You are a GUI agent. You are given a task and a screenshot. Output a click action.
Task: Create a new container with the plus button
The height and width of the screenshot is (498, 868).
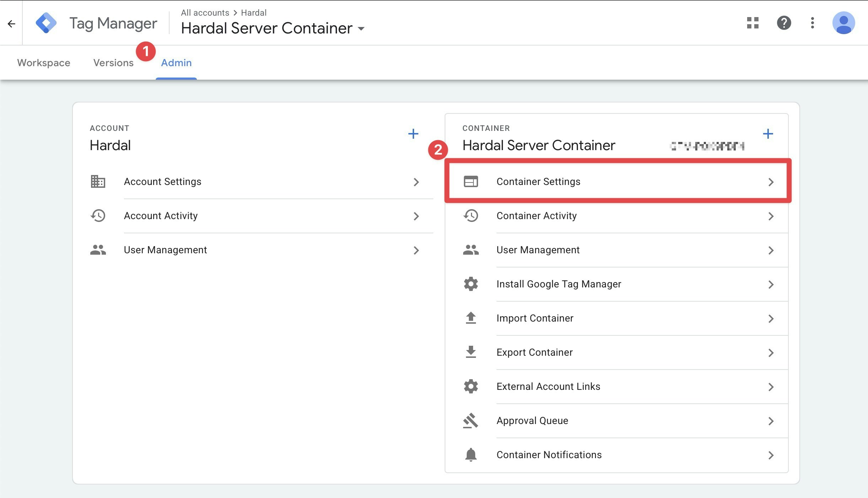[x=768, y=134]
